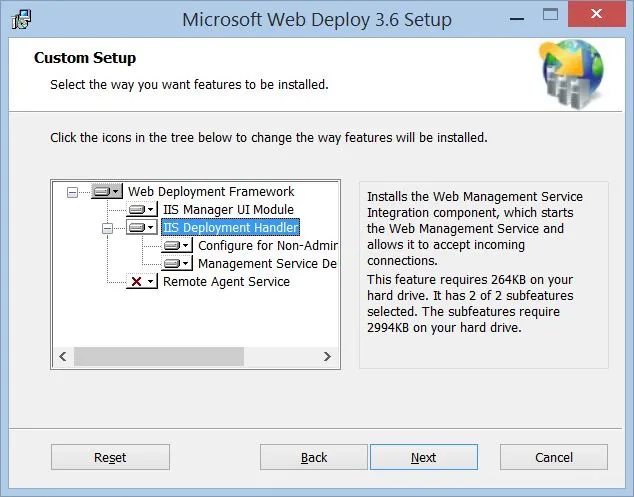The height and width of the screenshot is (497, 634).
Task: Open the IIS Deployment Handler drive icon
Action: pyautogui.click(x=142, y=227)
